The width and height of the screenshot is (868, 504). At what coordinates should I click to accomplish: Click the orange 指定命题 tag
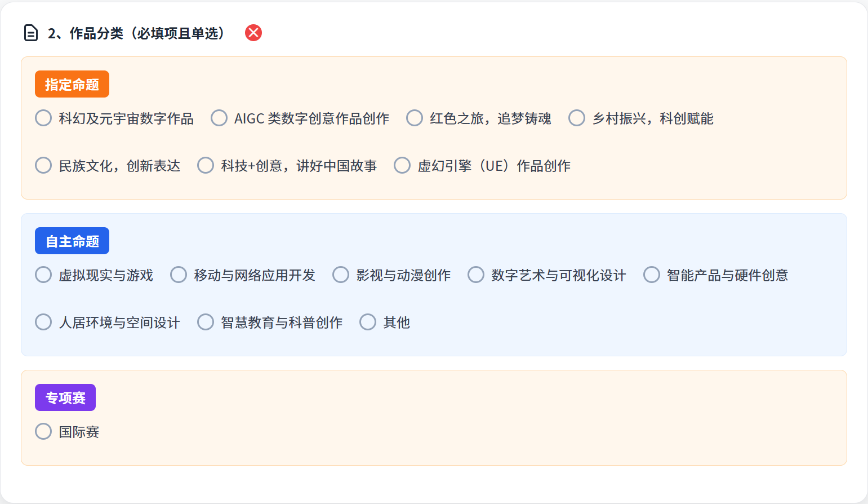pos(72,84)
